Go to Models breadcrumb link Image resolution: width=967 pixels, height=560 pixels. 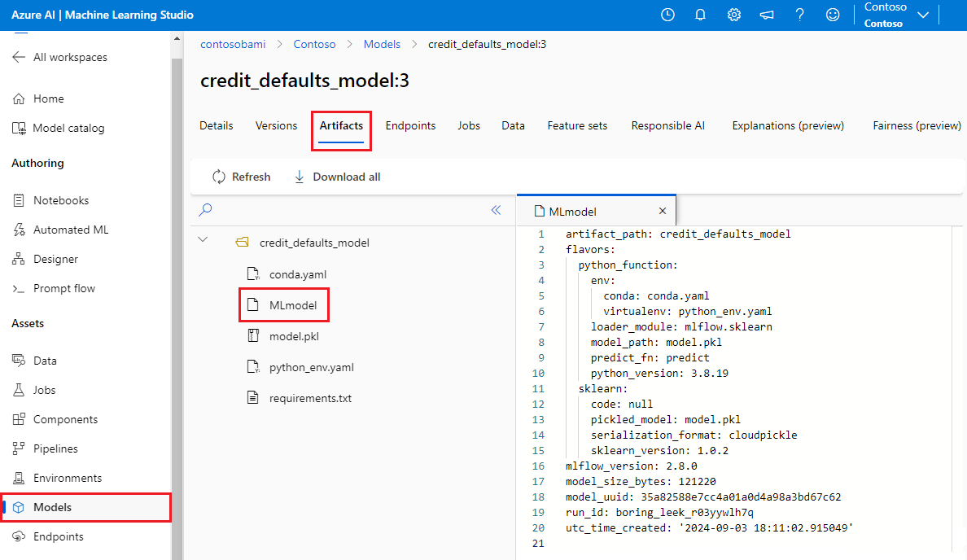pos(382,45)
